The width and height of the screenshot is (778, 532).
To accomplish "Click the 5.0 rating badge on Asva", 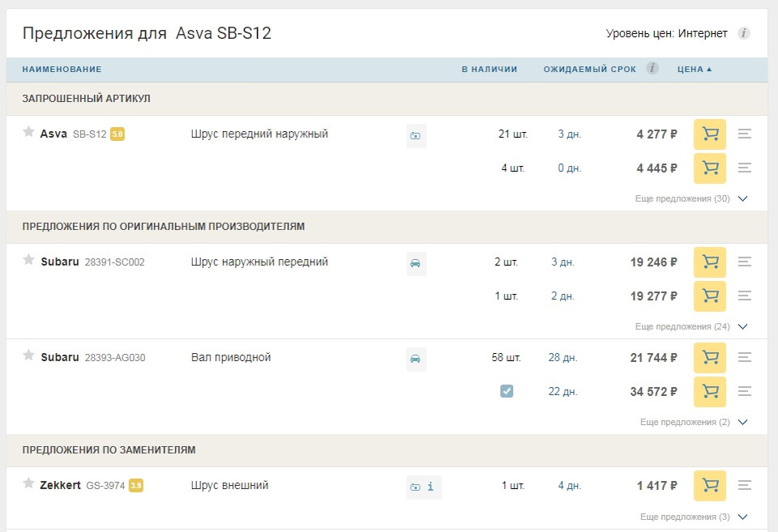I will (x=117, y=134).
